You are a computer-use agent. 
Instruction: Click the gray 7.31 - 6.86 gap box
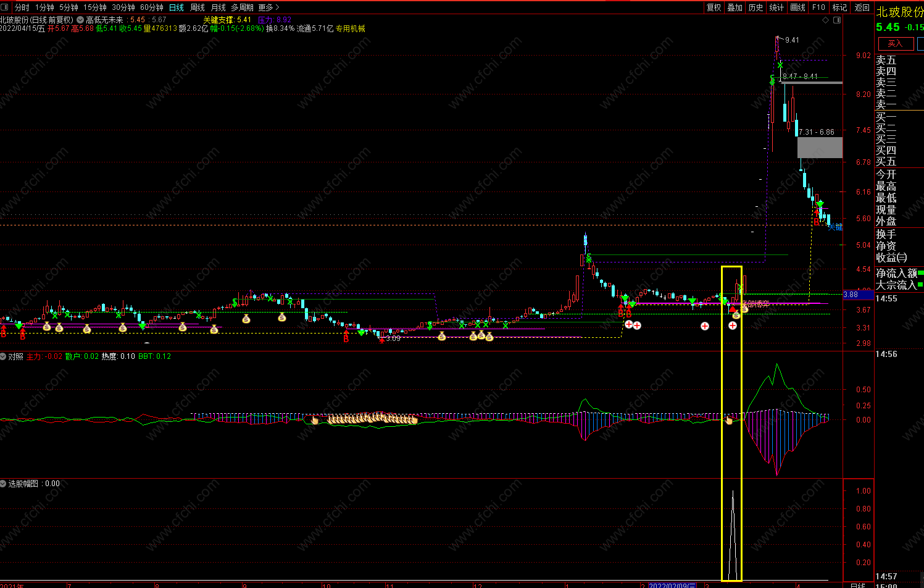coord(820,148)
